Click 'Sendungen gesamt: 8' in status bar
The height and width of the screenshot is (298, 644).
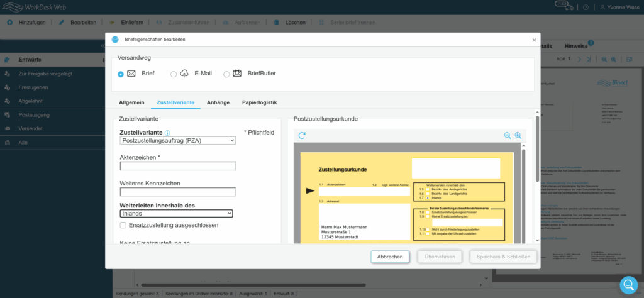pyautogui.click(x=137, y=294)
